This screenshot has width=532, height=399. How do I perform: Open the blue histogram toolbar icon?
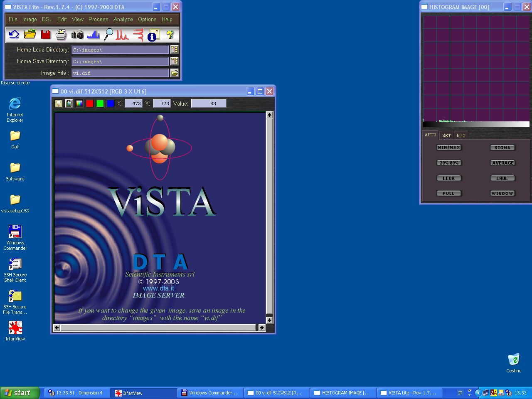(93, 35)
